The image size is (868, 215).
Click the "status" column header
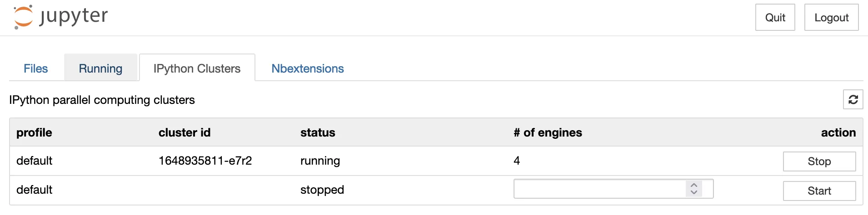(x=318, y=132)
